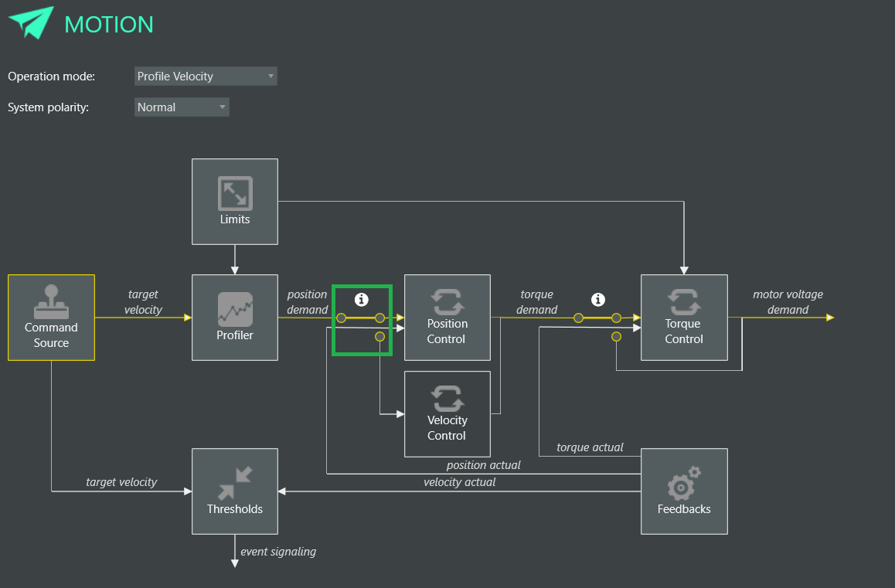Click 'target velocity' label near Thresholds input
The width and height of the screenshot is (895, 588).
[x=121, y=482]
